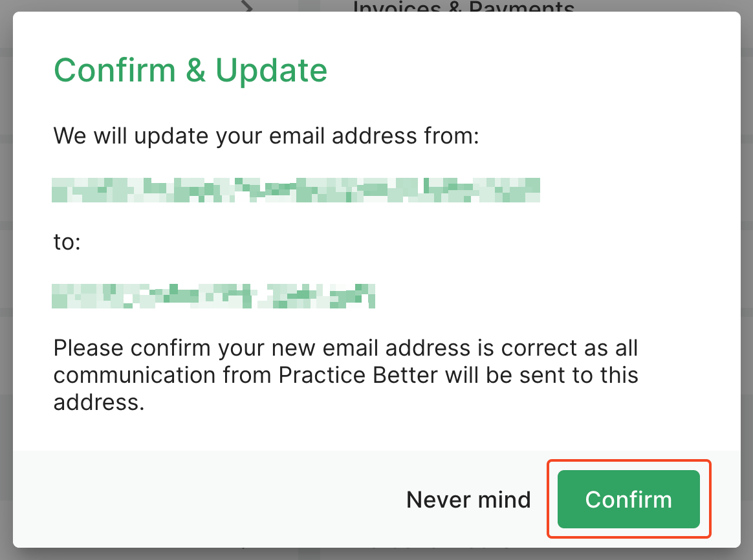The image size is (753, 560).
Task: Click the small gray square beside the top chevron
Action: (x=309, y=6)
